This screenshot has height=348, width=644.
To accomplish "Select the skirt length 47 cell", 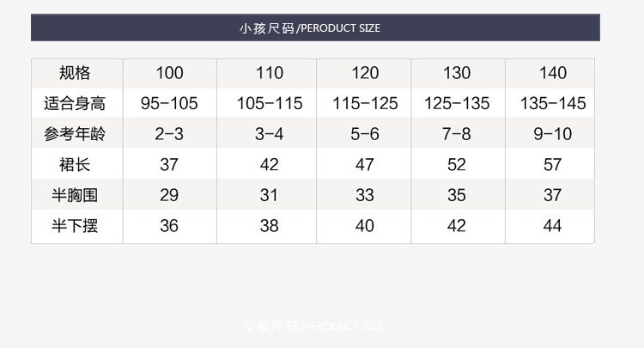I will click(x=365, y=165).
